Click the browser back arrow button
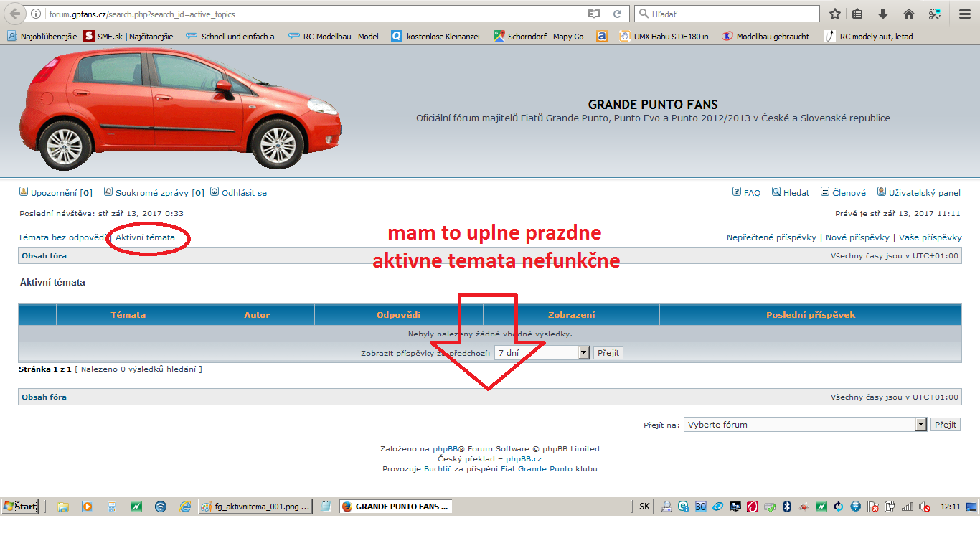Screen dimensions: 980x551 pos(15,14)
